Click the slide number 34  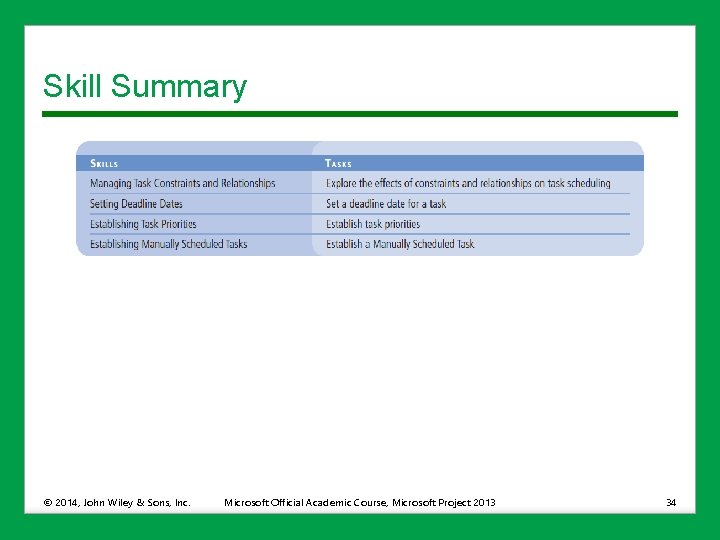point(671,502)
